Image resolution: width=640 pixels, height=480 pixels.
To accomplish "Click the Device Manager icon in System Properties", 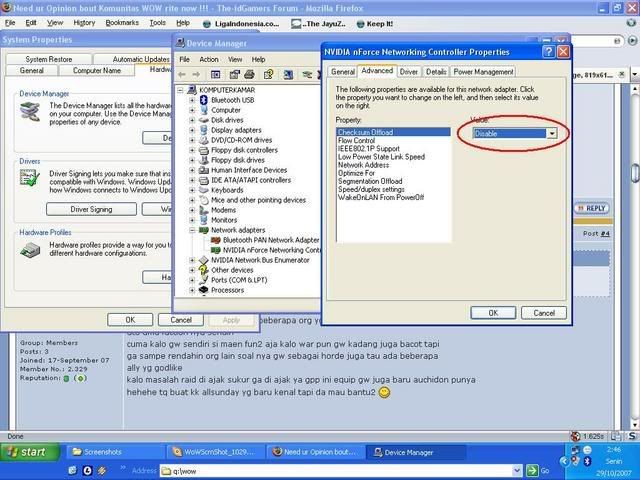I will (30, 111).
